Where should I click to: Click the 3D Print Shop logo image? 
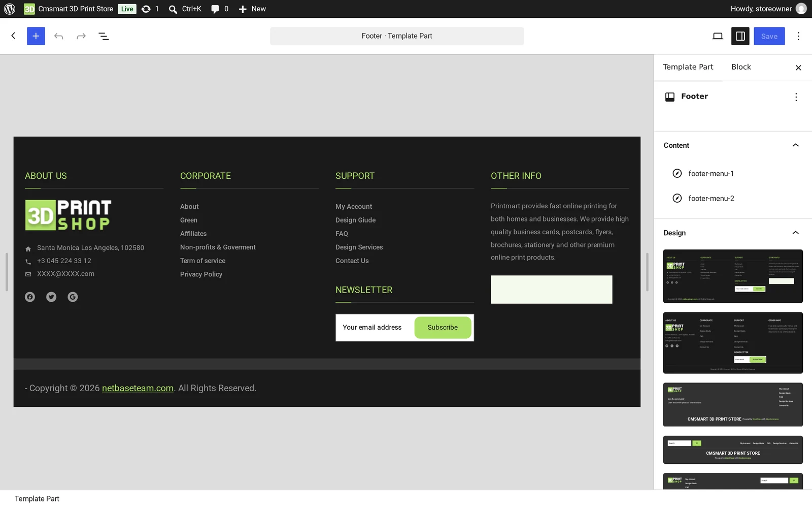(x=68, y=215)
